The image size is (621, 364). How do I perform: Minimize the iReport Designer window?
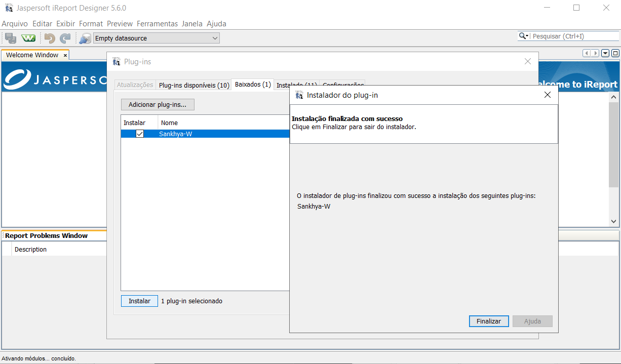click(547, 8)
